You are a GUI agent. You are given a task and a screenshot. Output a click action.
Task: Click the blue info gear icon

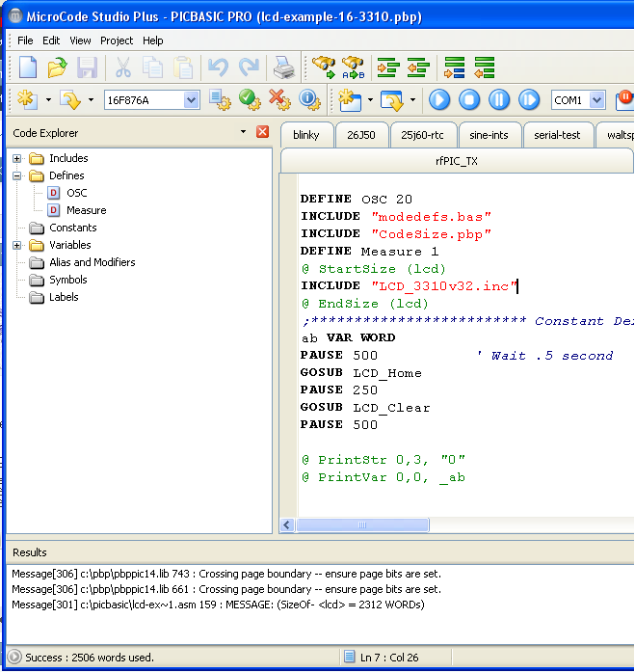coord(308,99)
